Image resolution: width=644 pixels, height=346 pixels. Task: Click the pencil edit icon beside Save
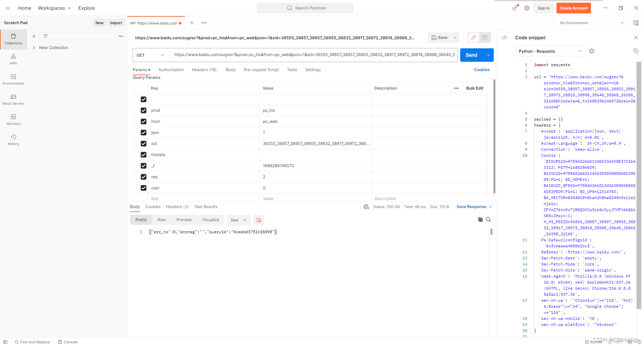coord(473,38)
